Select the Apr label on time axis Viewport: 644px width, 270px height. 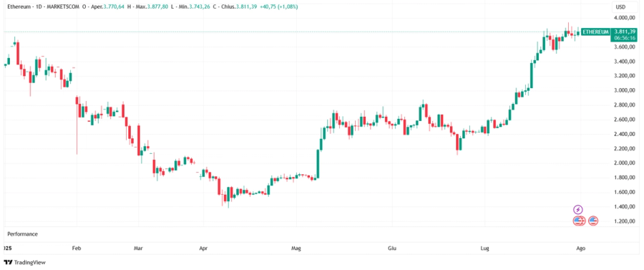click(x=203, y=249)
